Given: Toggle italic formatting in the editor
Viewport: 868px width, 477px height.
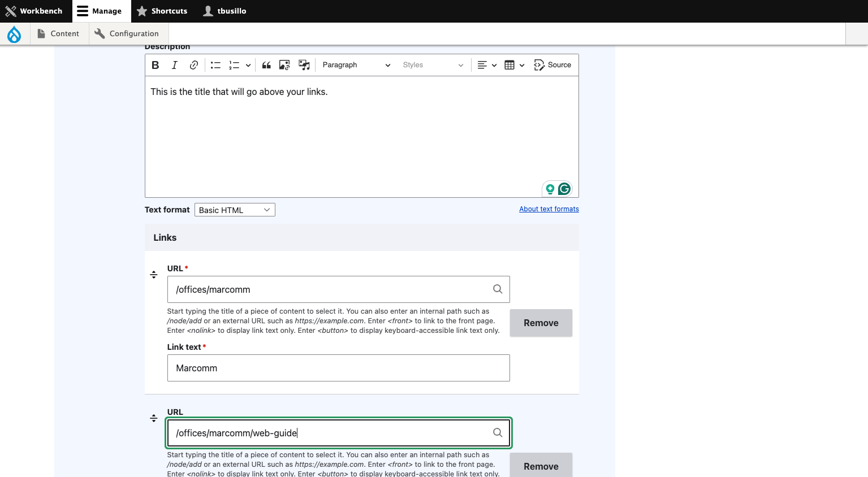Looking at the screenshot, I should pos(175,65).
